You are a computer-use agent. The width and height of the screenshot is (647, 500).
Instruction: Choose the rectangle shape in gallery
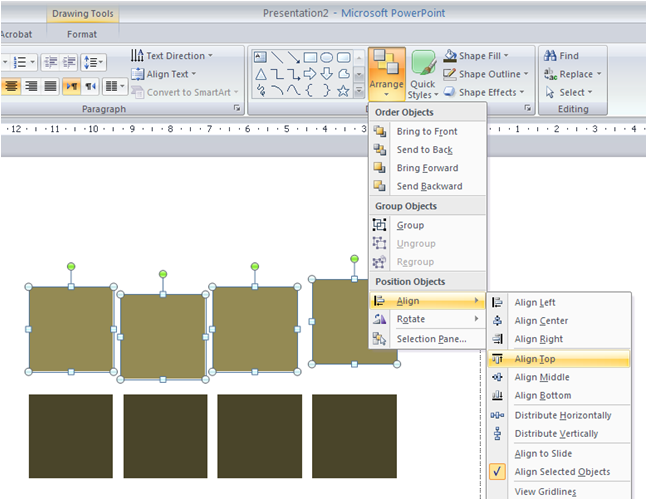310,57
